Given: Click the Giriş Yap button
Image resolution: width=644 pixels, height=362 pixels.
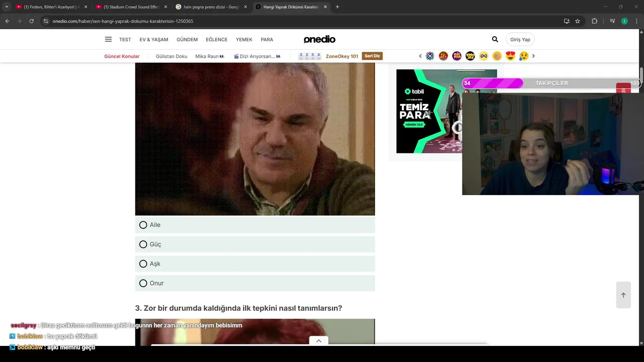Looking at the screenshot, I should tap(520, 39).
